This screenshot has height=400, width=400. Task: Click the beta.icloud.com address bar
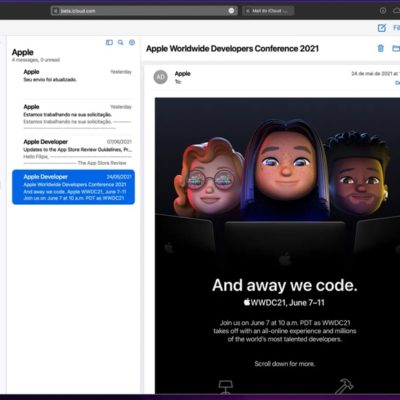[x=144, y=11]
